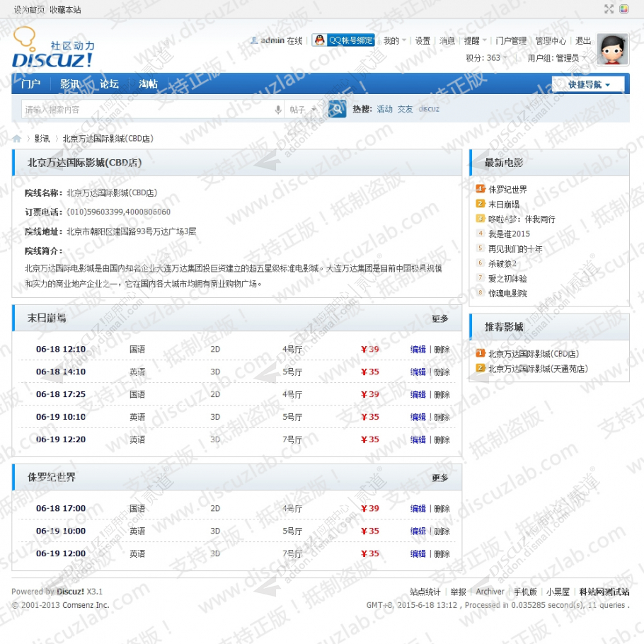Delete the 06-19 10:10 showing
Image resolution: width=644 pixels, height=644 pixels.
[x=442, y=418]
